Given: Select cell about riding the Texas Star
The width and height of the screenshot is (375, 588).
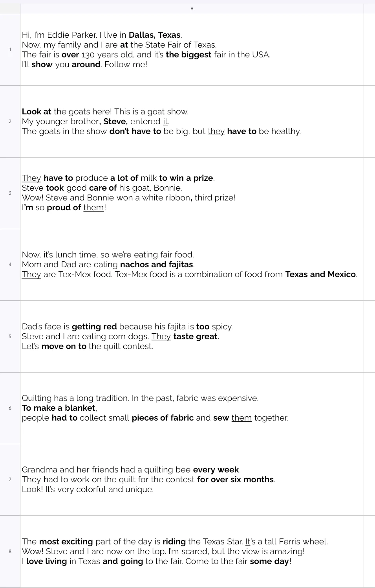Looking at the screenshot, I should [192, 551].
